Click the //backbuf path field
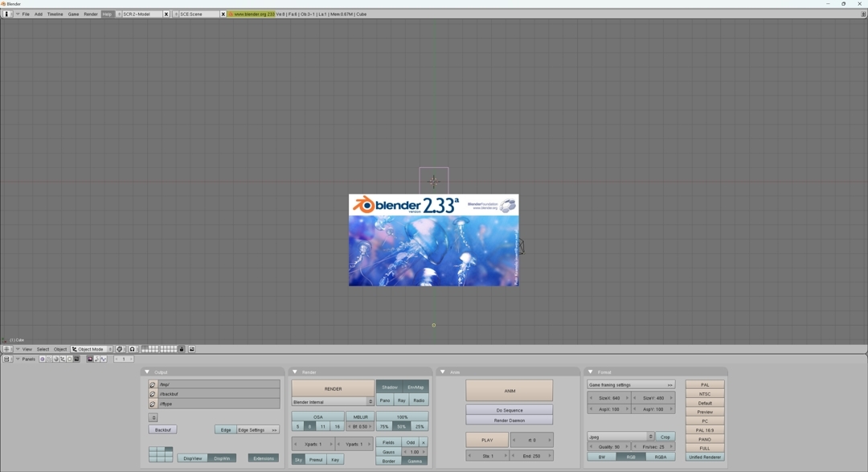Screen dimensions: 868x472 (x=219, y=394)
